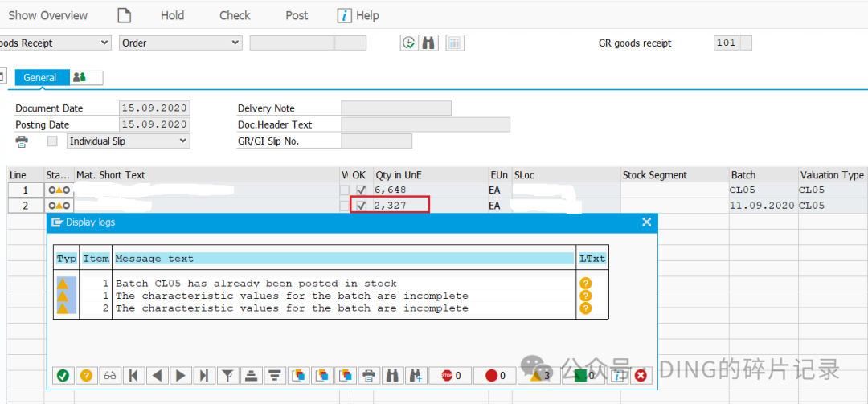Viewport: 868px width, 404px height.
Task: Click the quantity cell 2,327
Action: point(431,206)
